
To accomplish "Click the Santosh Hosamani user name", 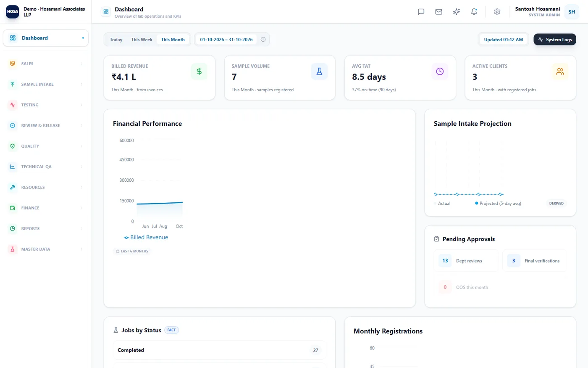I will 538,9.
